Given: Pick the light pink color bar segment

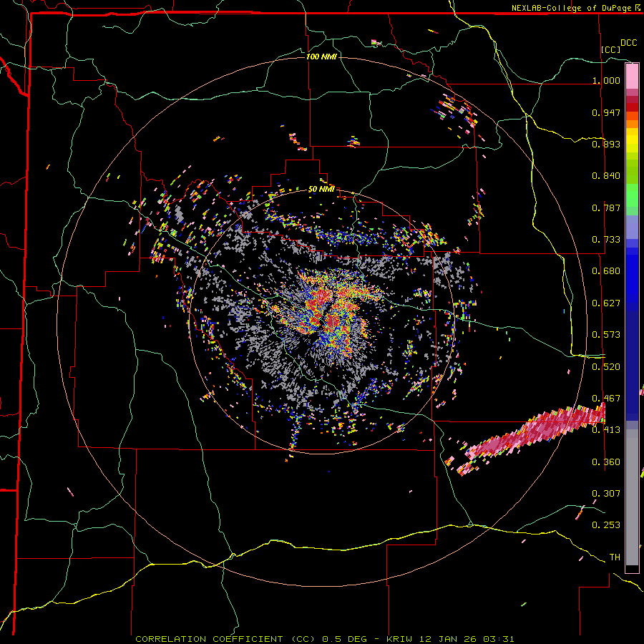Looking at the screenshot, I should 632,77.
